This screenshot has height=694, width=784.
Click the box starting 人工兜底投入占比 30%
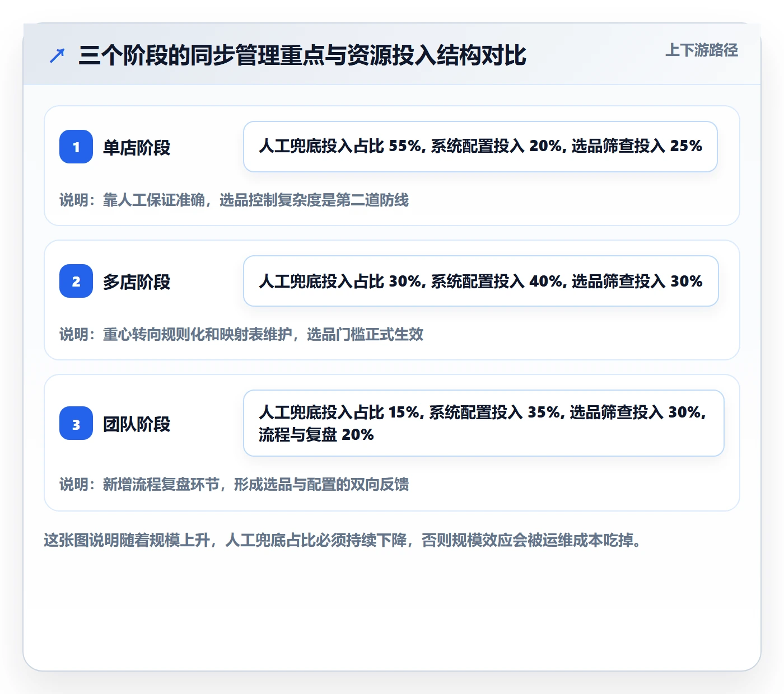481,281
